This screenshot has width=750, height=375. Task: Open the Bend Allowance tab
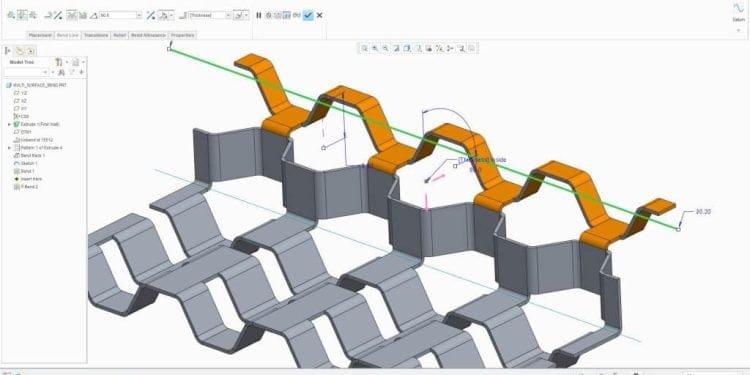tap(148, 35)
